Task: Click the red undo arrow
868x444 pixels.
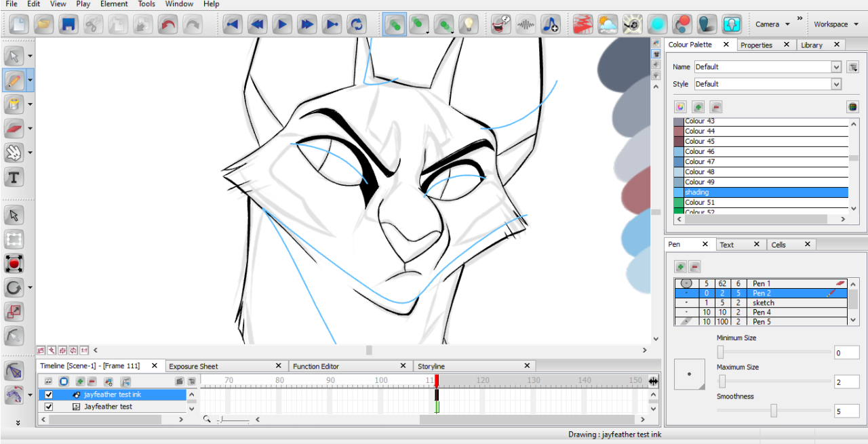Action: coord(167,25)
